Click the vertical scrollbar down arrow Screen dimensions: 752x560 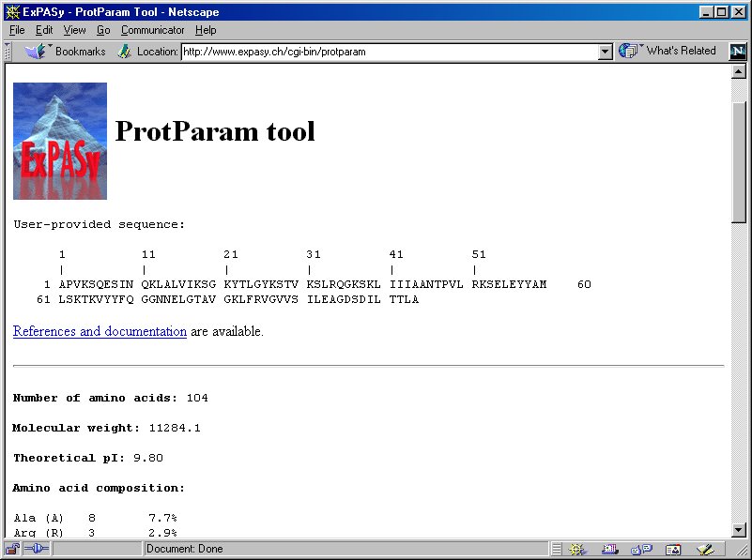739,530
